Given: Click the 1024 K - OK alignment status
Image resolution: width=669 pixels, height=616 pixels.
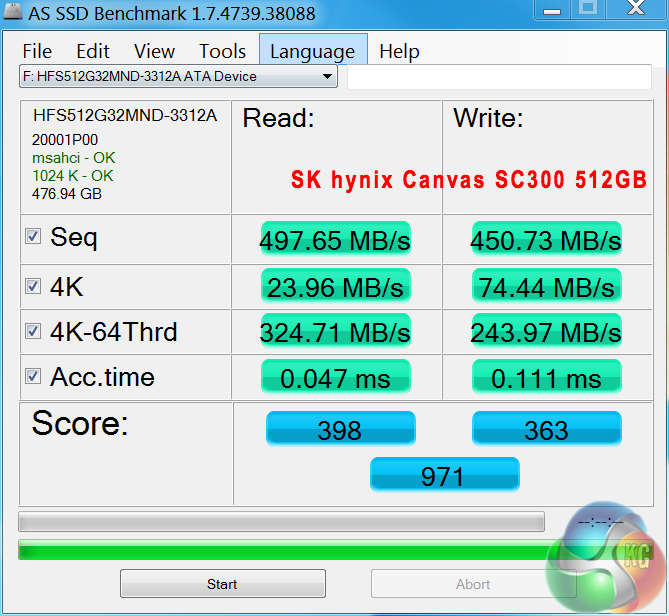Looking at the screenshot, I should [x=73, y=176].
